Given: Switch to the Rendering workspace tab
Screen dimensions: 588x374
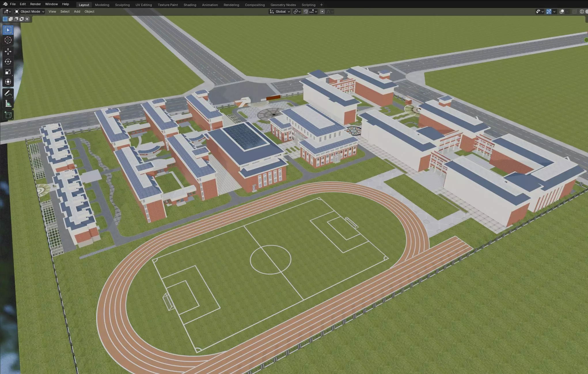Looking at the screenshot, I should coord(231,5).
